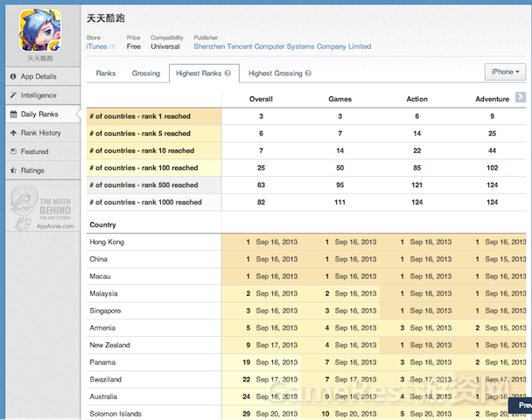Select the Swaziland country row
Screen dimensions: 532x420
point(306,380)
